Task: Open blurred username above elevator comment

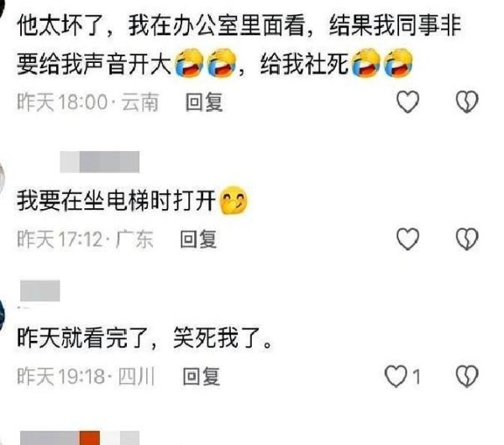Action: click(x=100, y=161)
